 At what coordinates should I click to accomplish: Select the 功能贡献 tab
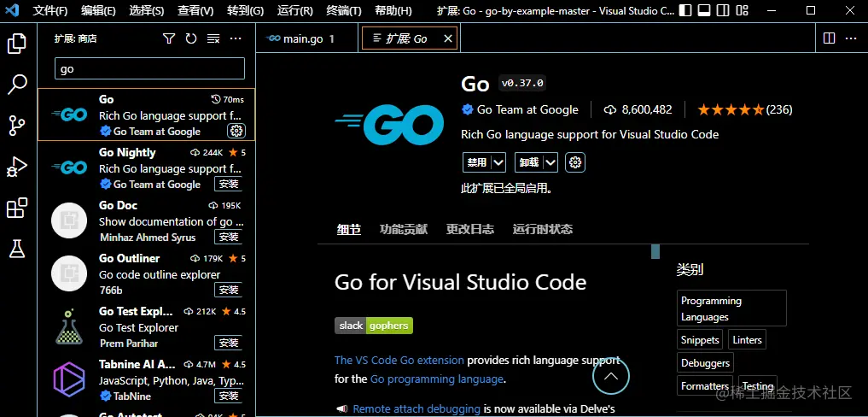coord(404,229)
